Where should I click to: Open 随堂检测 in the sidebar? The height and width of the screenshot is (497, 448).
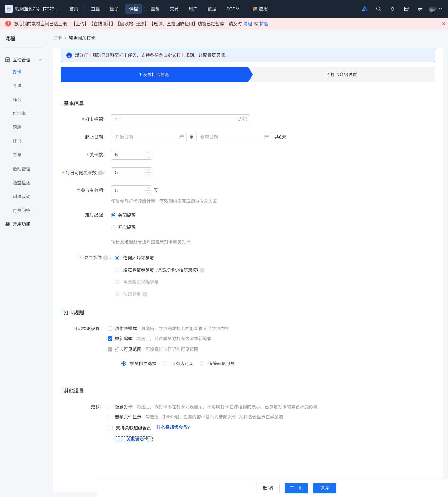pyautogui.click(x=21, y=183)
